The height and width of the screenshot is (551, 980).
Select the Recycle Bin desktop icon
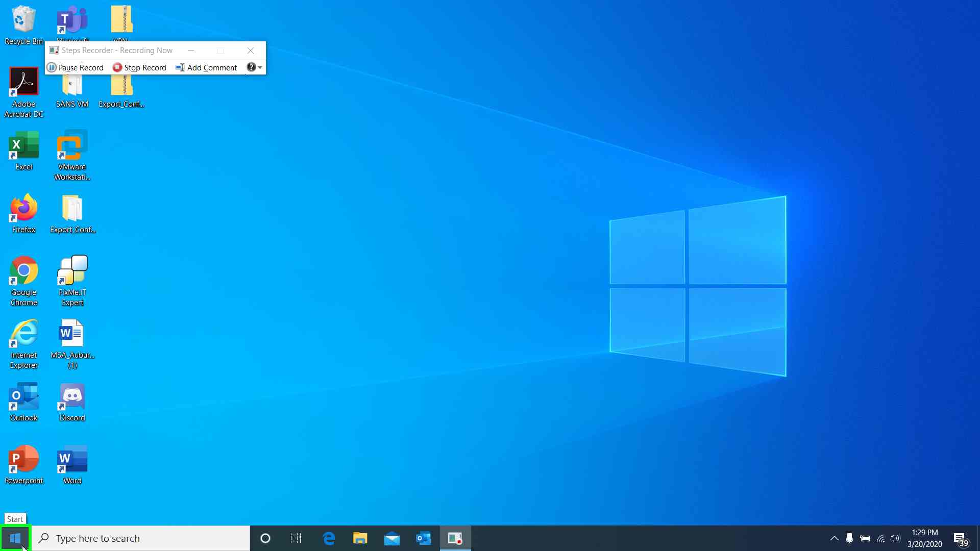click(23, 24)
